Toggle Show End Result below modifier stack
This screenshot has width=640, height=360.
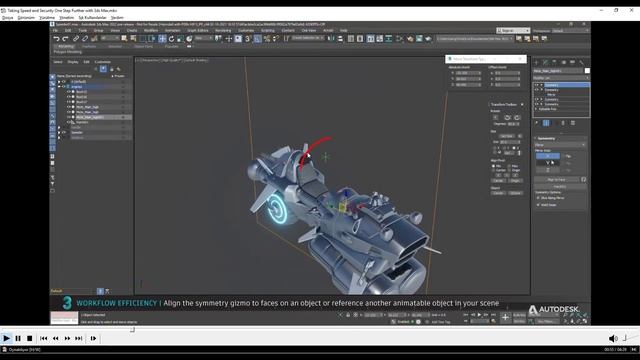click(x=546, y=123)
